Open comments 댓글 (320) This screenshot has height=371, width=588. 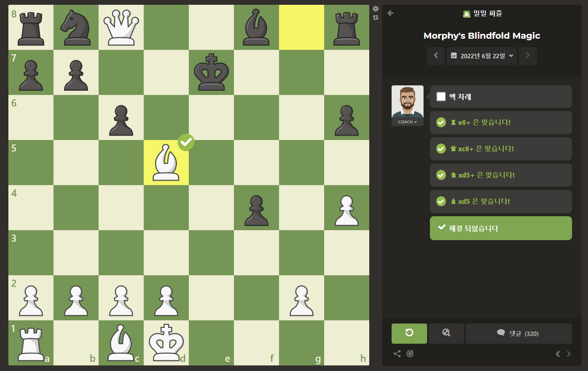click(519, 334)
